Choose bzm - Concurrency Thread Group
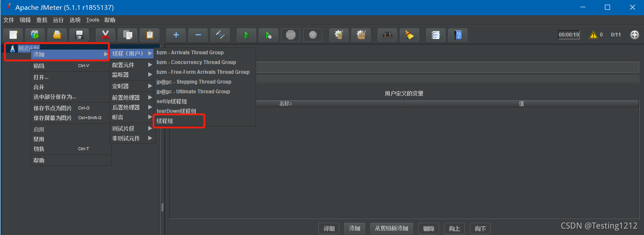This screenshot has height=235, width=644. 205,62
